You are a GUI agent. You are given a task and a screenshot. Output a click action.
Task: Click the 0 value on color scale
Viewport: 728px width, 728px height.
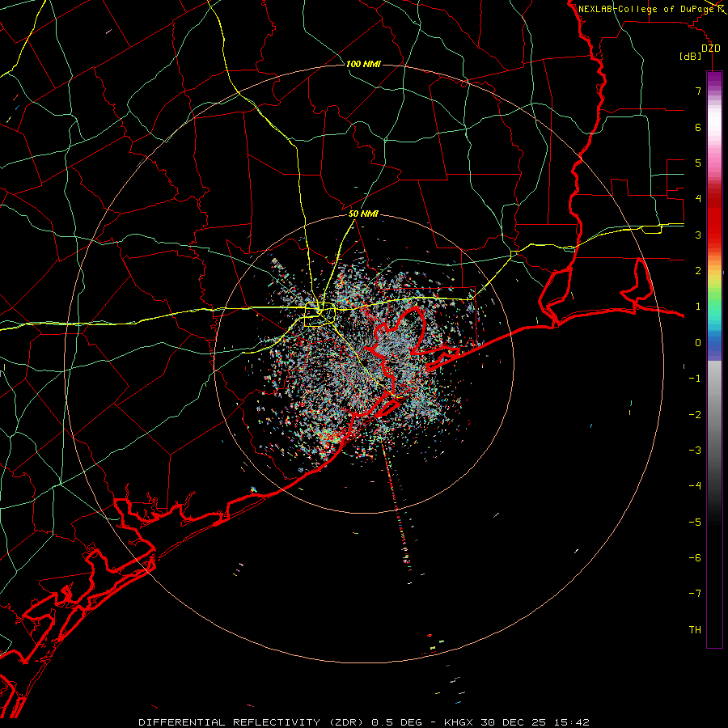(698, 343)
